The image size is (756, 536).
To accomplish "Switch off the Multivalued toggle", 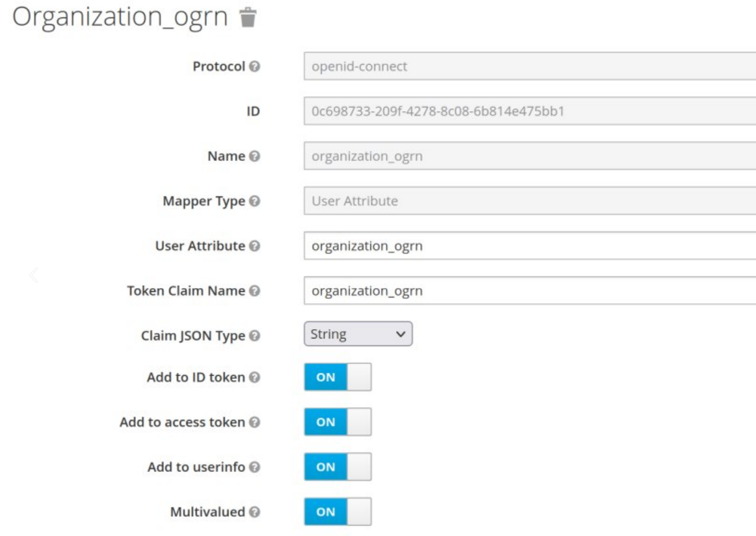I will [x=338, y=512].
